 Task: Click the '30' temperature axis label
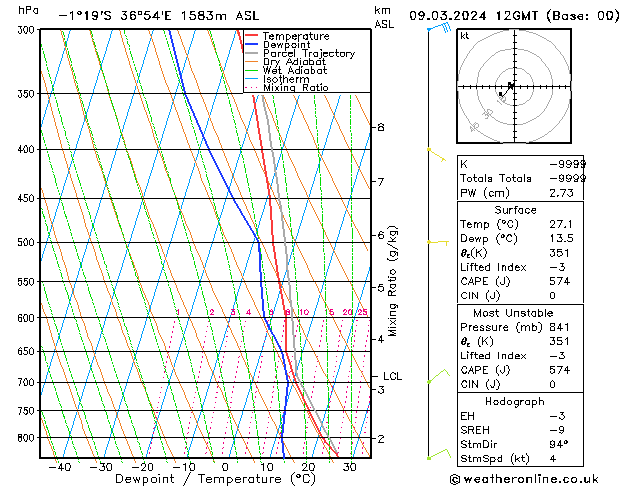tap(349, 467)
